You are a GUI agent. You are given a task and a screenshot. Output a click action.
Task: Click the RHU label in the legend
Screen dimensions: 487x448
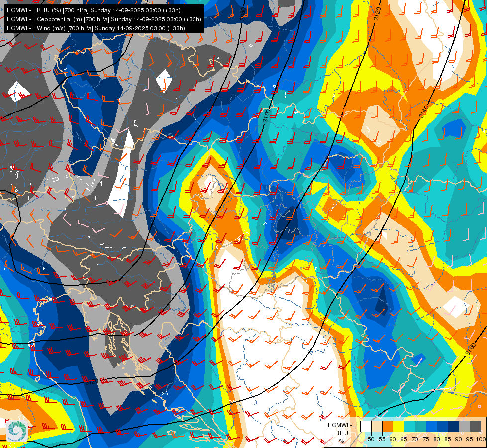point(342,433)
